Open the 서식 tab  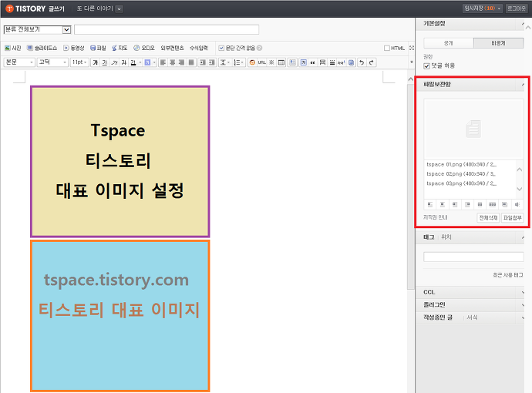[x=472, y=317]
